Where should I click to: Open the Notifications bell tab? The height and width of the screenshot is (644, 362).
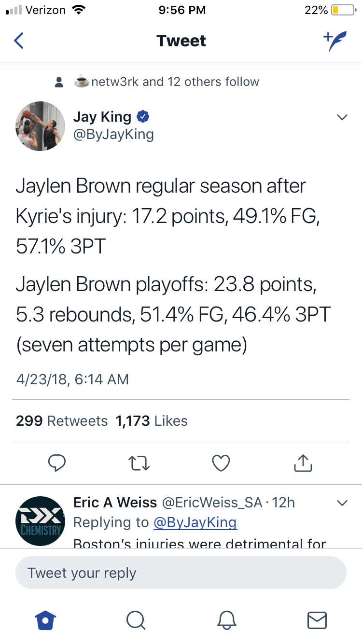tap(226, 620)
